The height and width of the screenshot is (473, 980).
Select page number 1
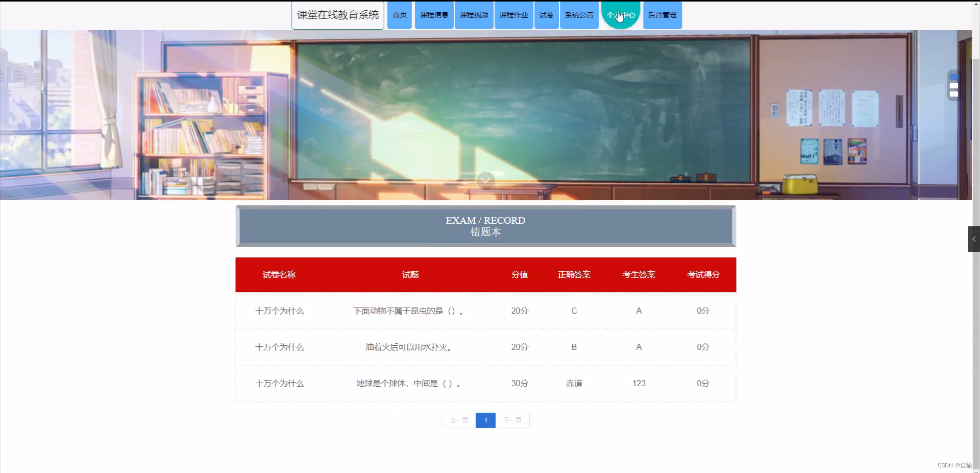[x=485, y=420]
